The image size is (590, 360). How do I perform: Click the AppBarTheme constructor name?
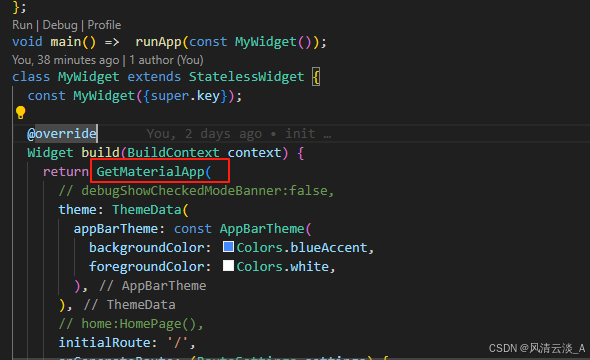262,229
